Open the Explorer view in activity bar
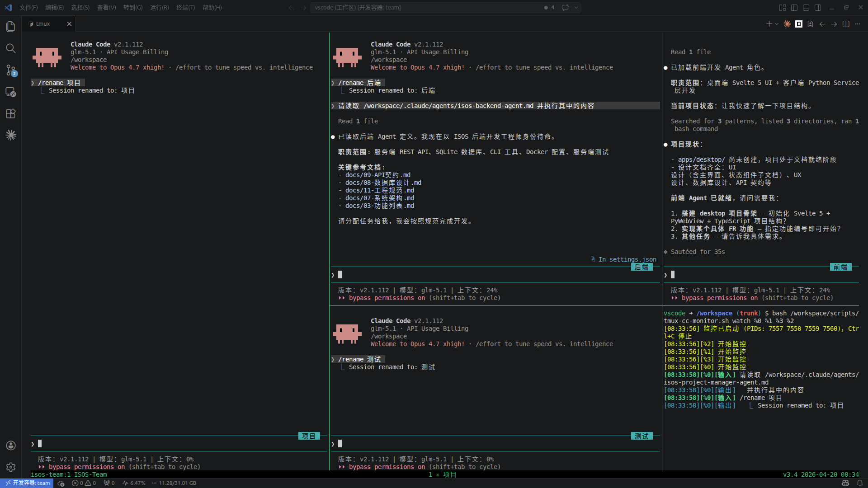868x488 pixels. 11,27
